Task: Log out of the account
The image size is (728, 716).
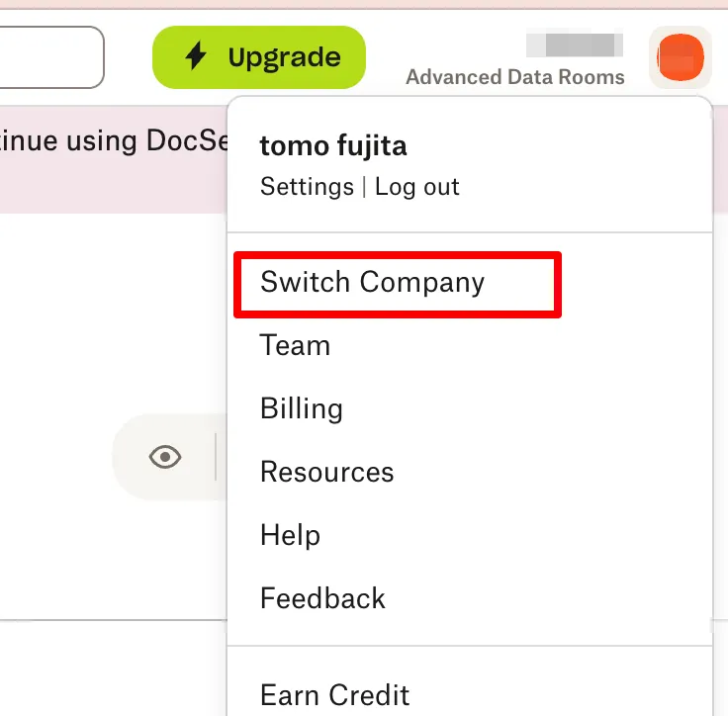Action: 417,187
